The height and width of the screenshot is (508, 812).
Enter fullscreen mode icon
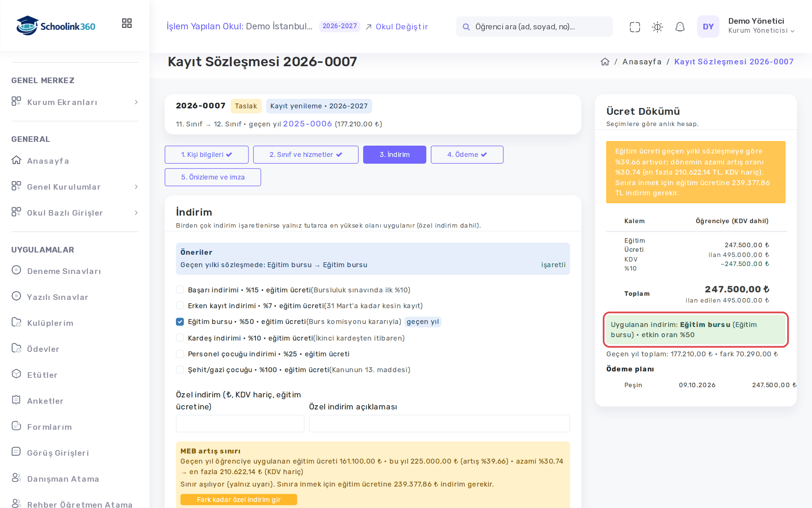(x=635, y=27)
